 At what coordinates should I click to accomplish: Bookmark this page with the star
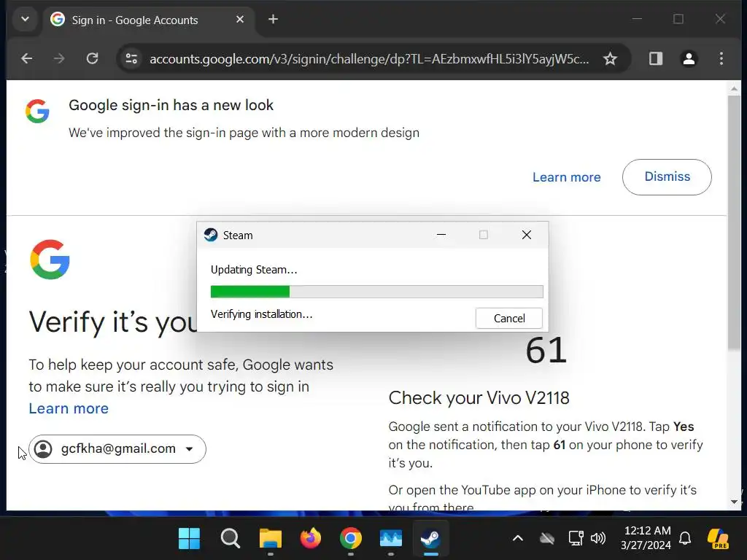coord(610,58)
